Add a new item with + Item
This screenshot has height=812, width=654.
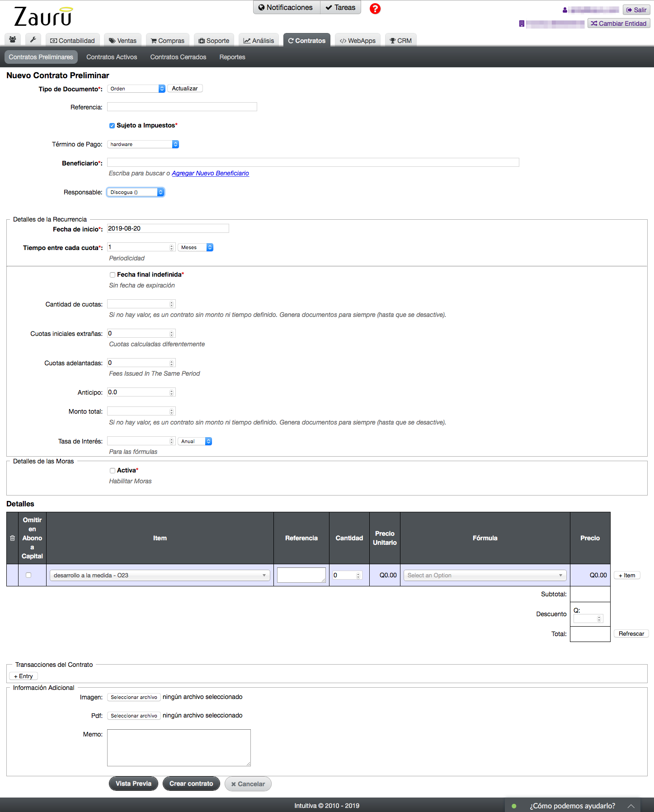[x=627, y=576]
